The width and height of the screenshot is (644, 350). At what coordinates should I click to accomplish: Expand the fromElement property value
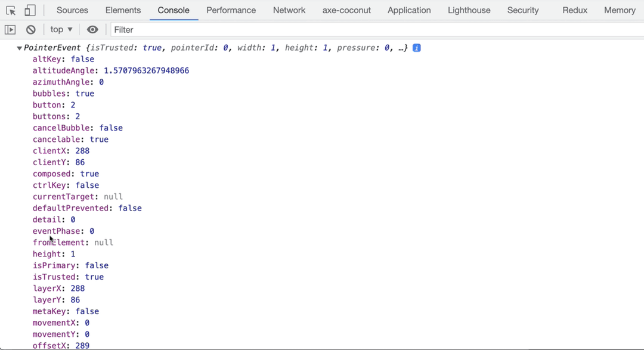click(x=104, y=242)
